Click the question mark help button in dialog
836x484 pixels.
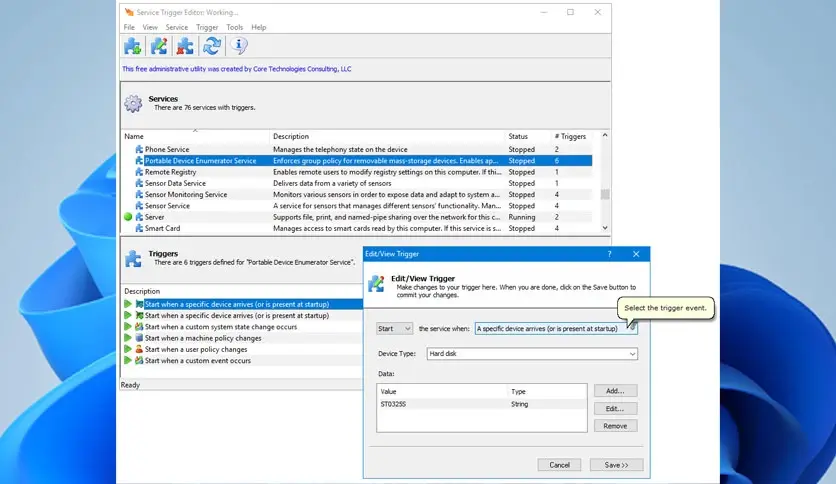click(609, 254)
